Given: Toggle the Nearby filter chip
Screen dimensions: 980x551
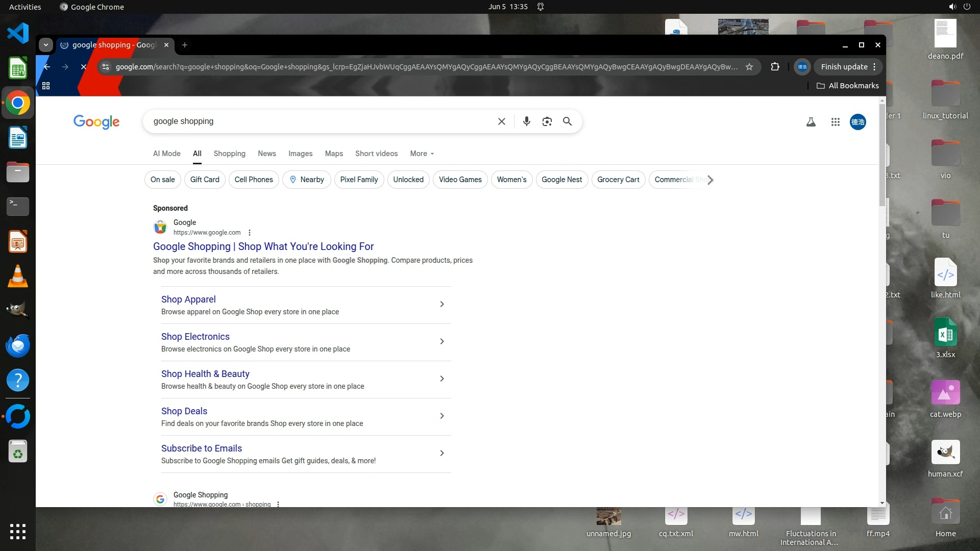Looking at the screenshot, I should [306, 180].
